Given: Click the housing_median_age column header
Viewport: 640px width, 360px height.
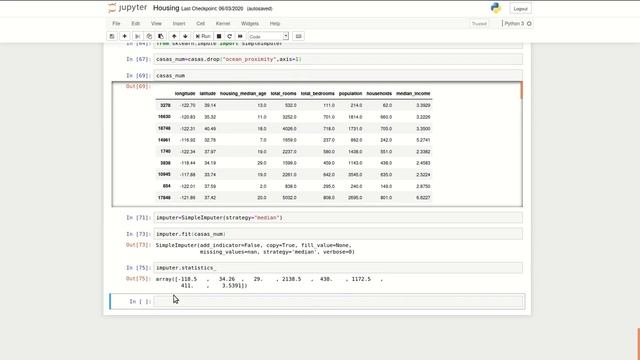Looking at the screenshot, I should pos(243,93).
